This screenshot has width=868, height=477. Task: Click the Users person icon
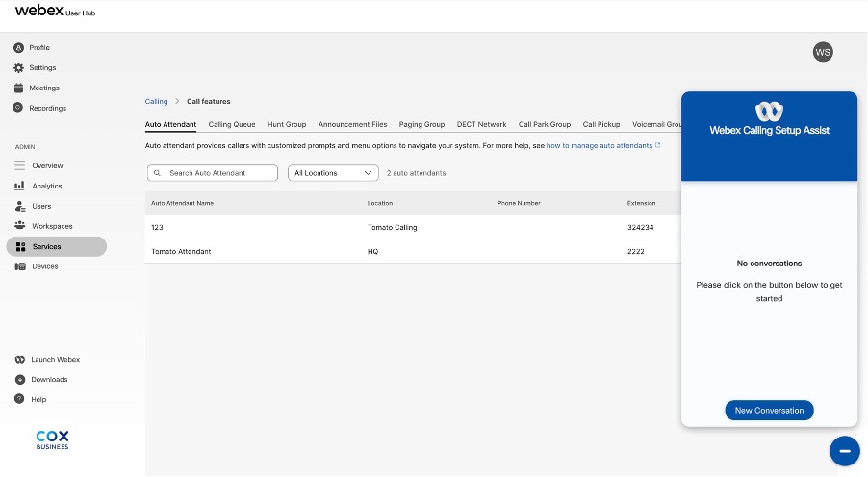(x=20, y=206)
